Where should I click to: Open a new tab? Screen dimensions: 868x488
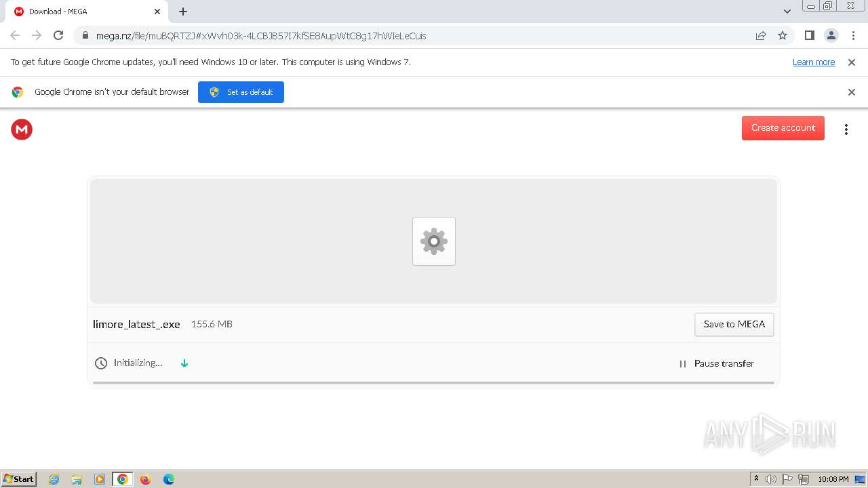pyautogui.click(x=183, y=12)
